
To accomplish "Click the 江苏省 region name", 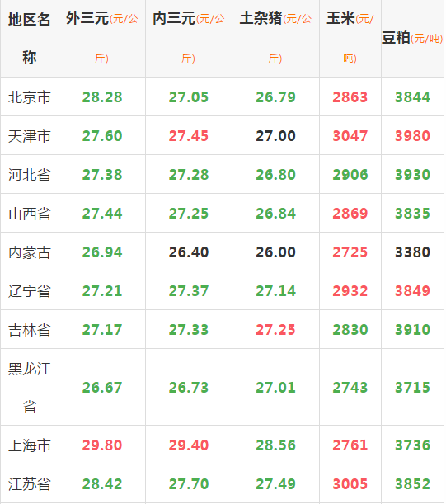I will pos(30,483).
